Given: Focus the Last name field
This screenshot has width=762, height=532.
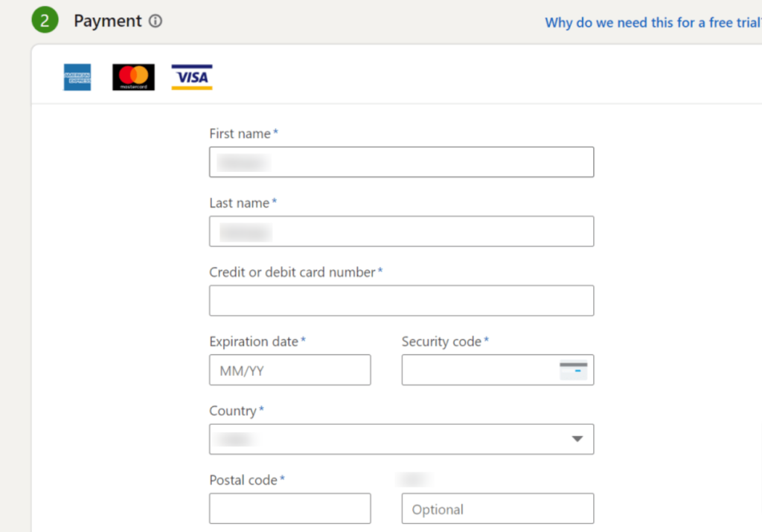Looking at the screenshot, I should pos(401,231).
